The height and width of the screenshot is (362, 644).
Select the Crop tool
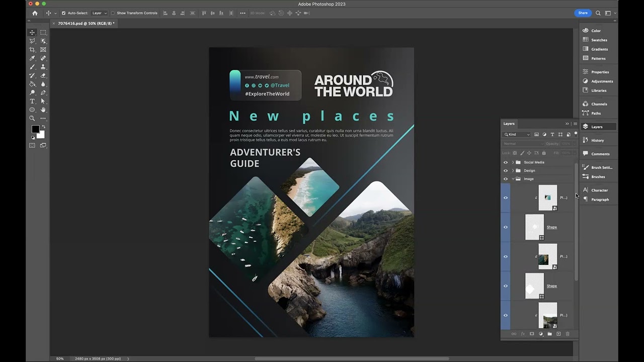32,49
